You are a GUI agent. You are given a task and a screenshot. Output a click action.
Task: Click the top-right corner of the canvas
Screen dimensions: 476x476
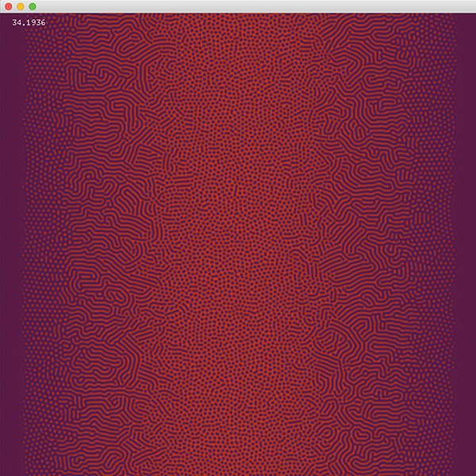[472, 17]
